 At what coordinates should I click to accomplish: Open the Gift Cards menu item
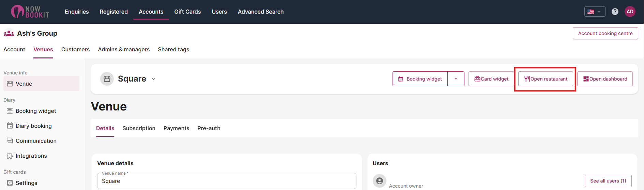coord(187,12)
